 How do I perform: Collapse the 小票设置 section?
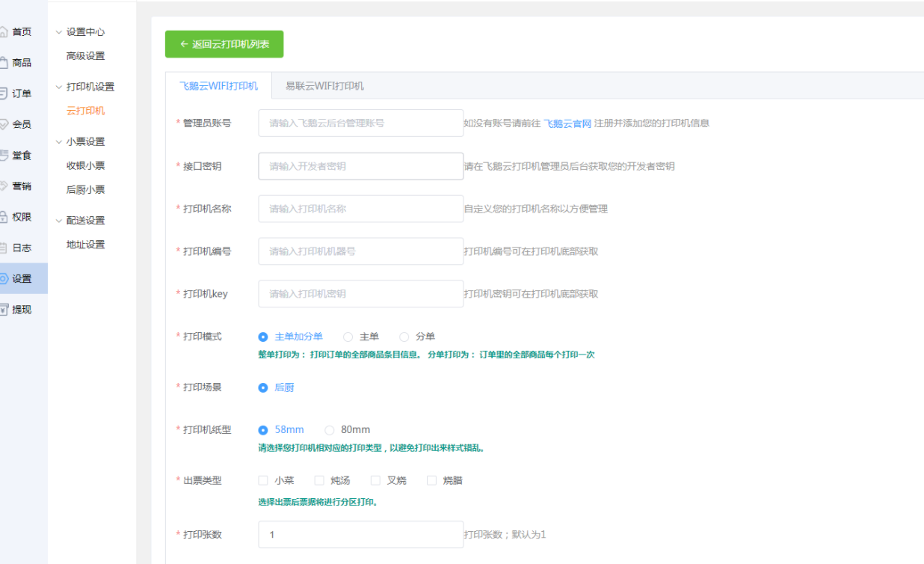(59, 141)
